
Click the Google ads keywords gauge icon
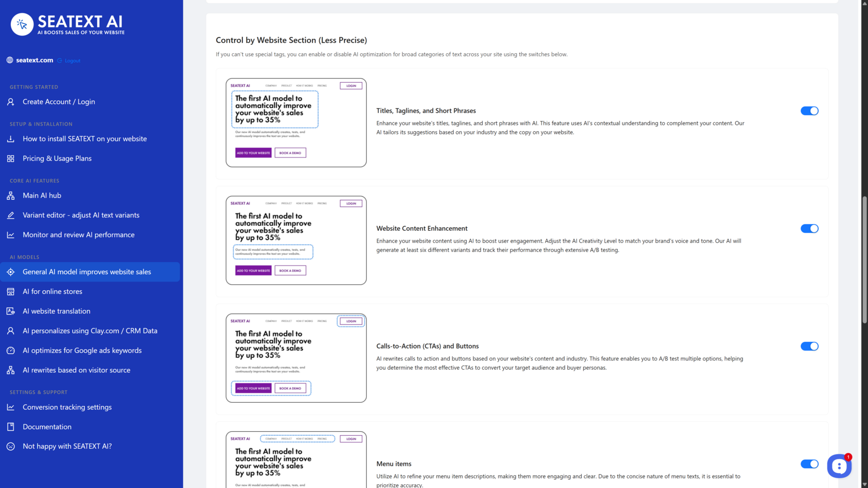(11, 351)
